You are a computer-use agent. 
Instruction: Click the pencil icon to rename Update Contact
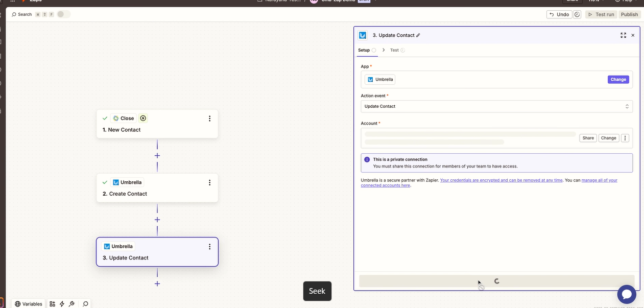pyautogui.click(x=418, y=35)
